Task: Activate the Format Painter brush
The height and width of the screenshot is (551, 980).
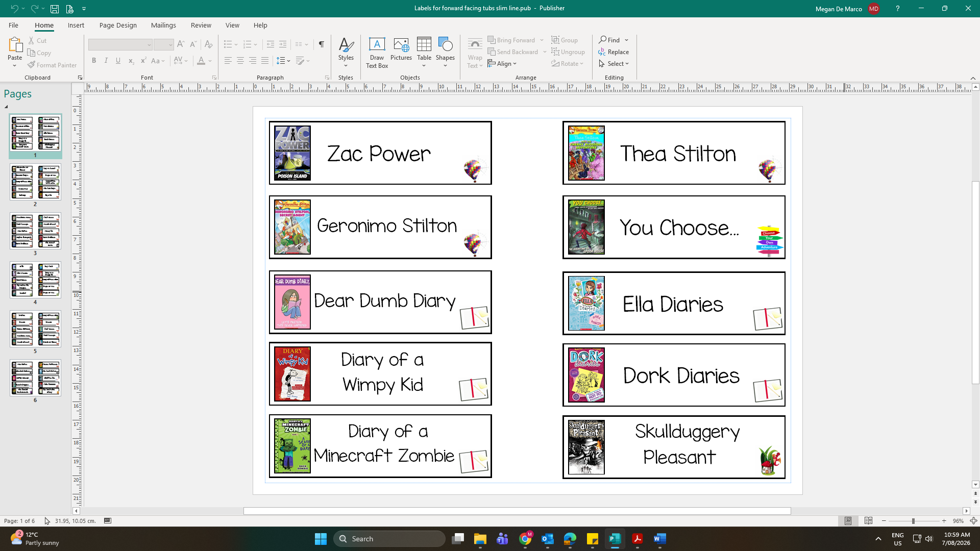Action: click(x=52, y=65)
